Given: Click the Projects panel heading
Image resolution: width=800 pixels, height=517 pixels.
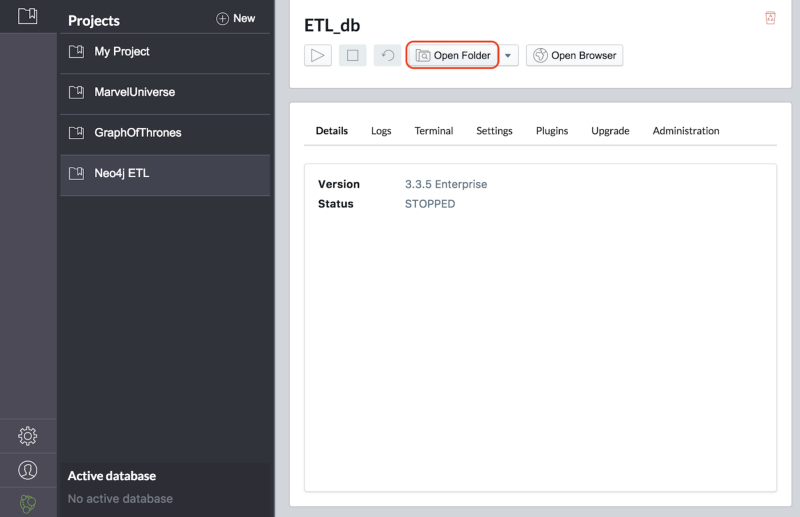Looking at the screenshot, I should click(94, 20).
